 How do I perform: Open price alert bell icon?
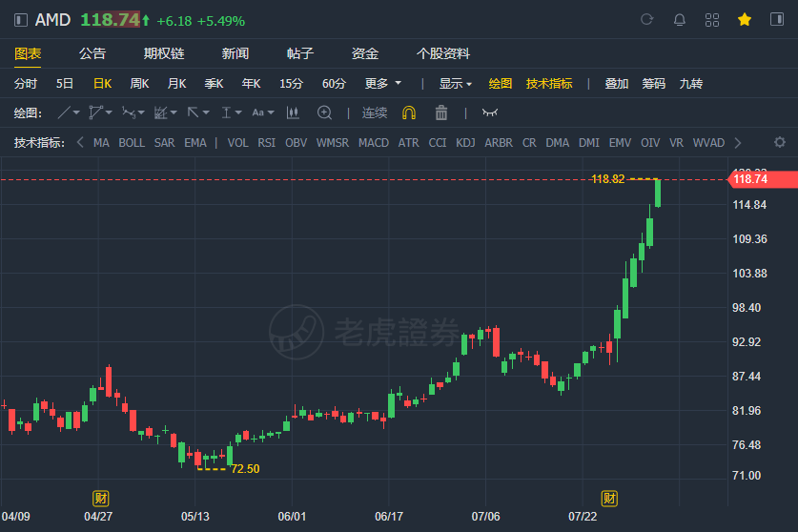(680, 20)
